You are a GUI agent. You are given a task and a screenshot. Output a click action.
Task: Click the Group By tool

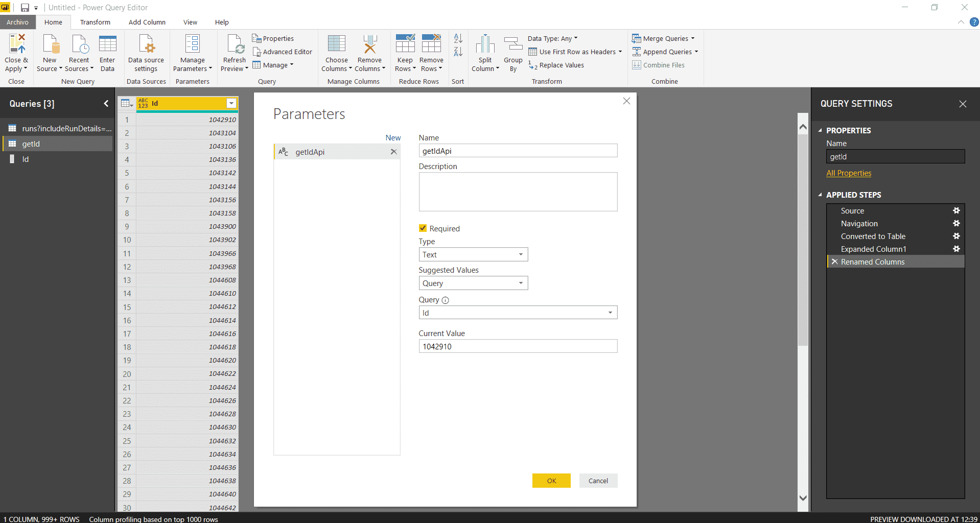click(x=512, y=52)
